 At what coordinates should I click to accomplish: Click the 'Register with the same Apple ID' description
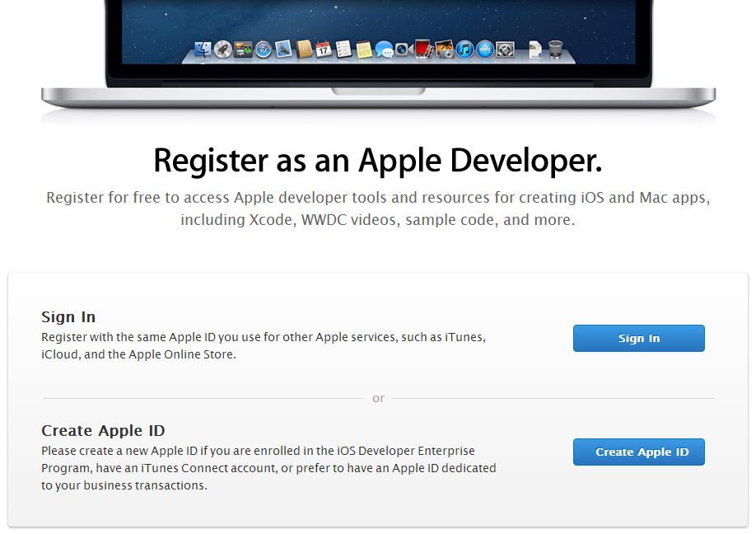[264, 345]
